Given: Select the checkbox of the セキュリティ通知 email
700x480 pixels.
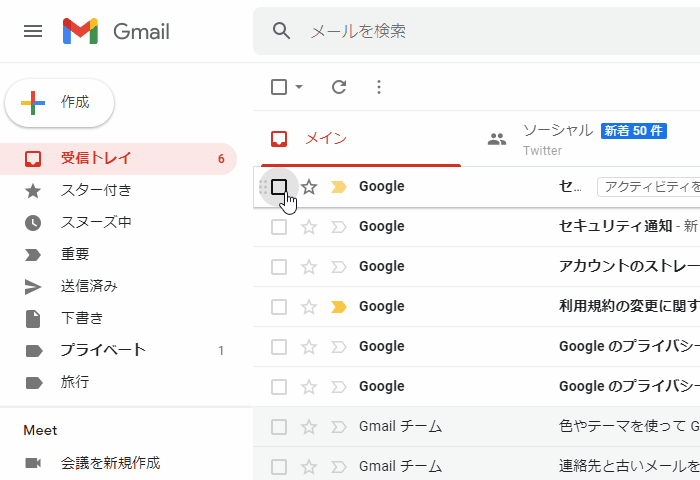Looking at the screenshot, I should tap(279, 227).
